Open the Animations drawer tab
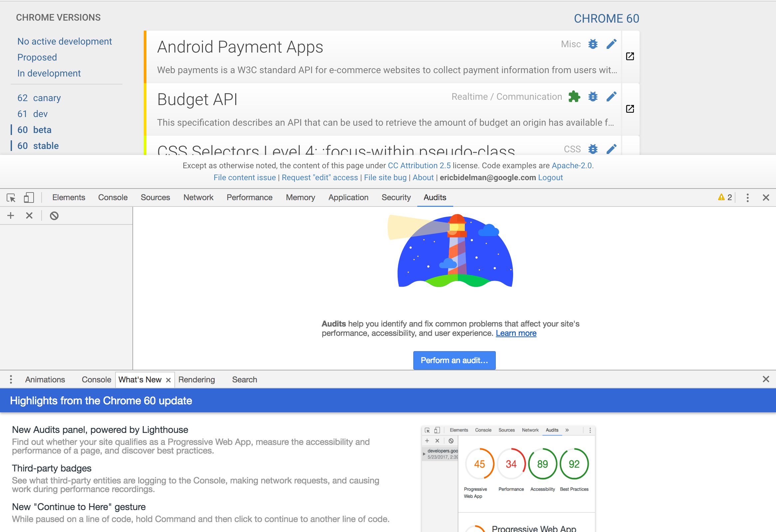Image resolution: width=776 pixels, height=532 pixels. pyautogui.click(x=45, y=380)
